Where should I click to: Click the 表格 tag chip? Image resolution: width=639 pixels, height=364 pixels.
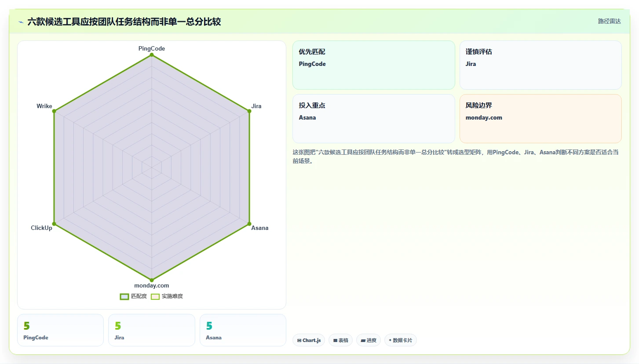pyautogui.click(x=340, y=340)
